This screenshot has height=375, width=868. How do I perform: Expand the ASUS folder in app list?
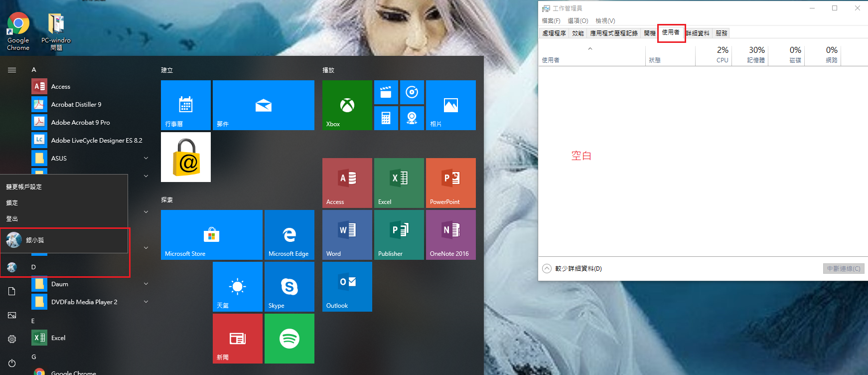click(90, 158)
